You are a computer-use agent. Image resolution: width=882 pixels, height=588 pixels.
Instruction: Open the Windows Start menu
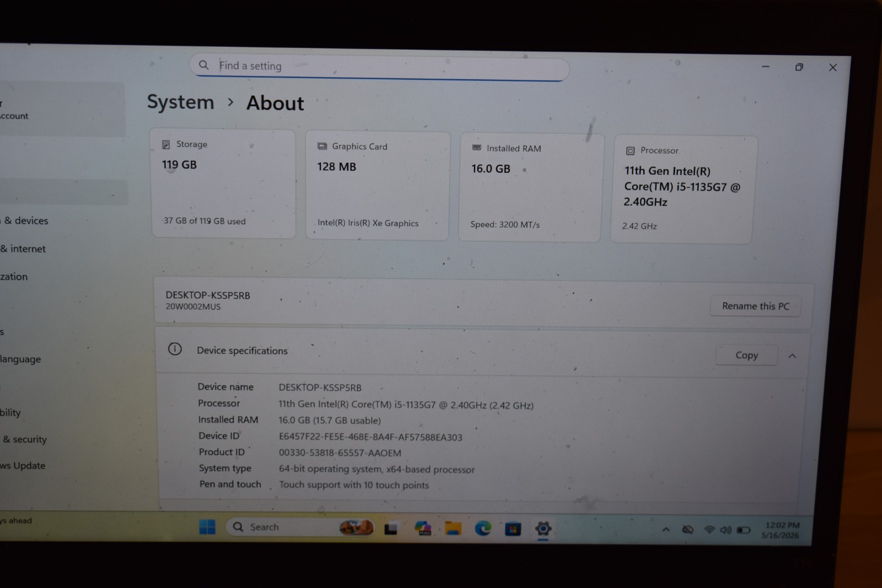click(x=207, y=527)
